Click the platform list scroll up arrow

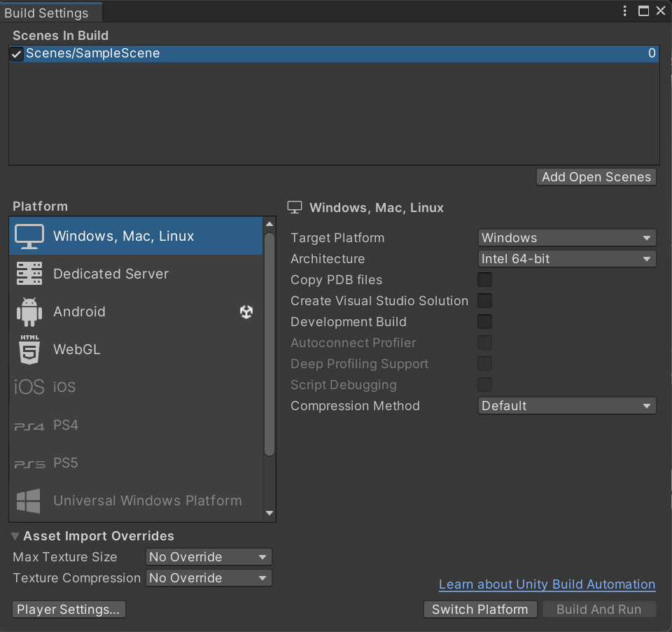click(269, 224)
